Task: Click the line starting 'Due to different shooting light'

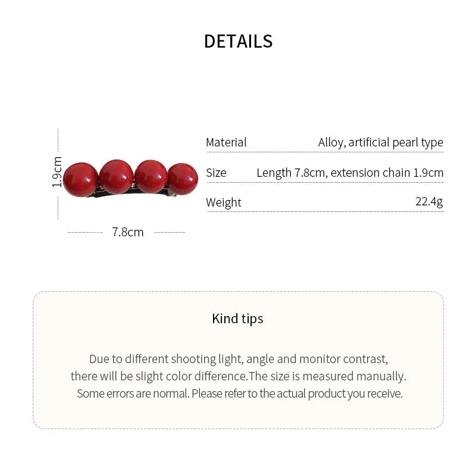Action: [x=238, y=359]
